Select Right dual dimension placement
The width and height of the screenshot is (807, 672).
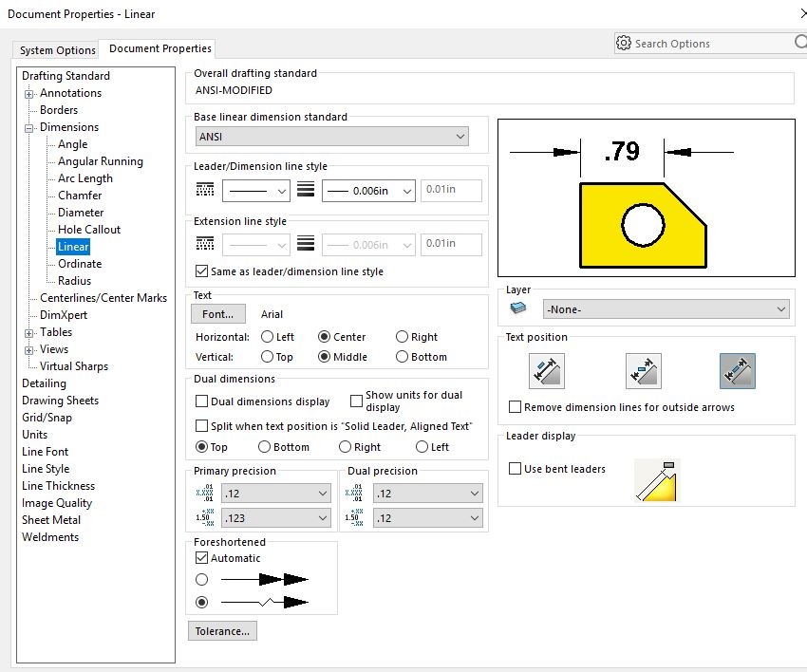(345, 447)
